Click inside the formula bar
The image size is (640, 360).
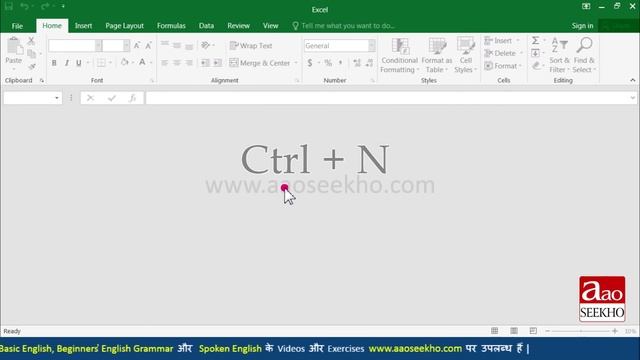[x=387, y=98]
